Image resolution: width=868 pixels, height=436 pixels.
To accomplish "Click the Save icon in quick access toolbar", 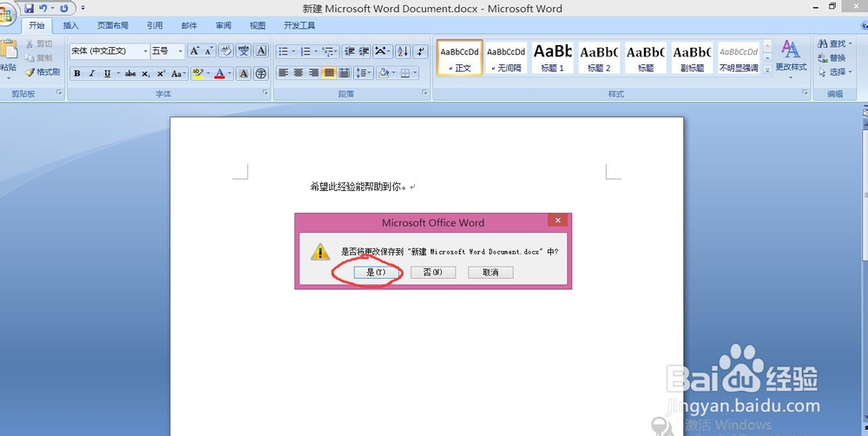I will [x=30, y=9].
